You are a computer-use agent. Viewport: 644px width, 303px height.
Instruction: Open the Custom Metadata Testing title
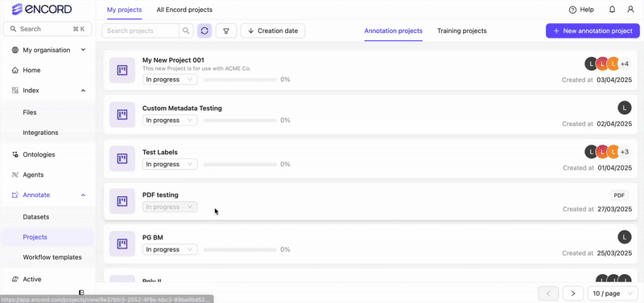[183, 109]
